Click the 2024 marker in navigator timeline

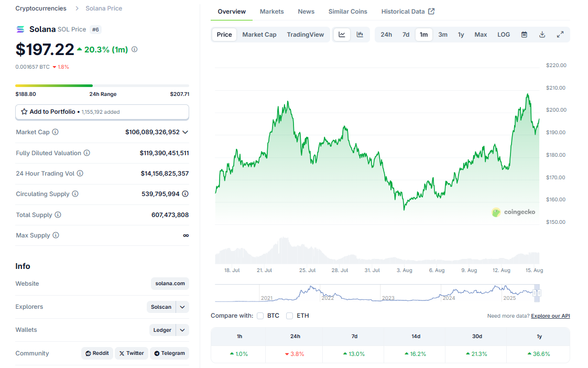[x=449, y=298]
